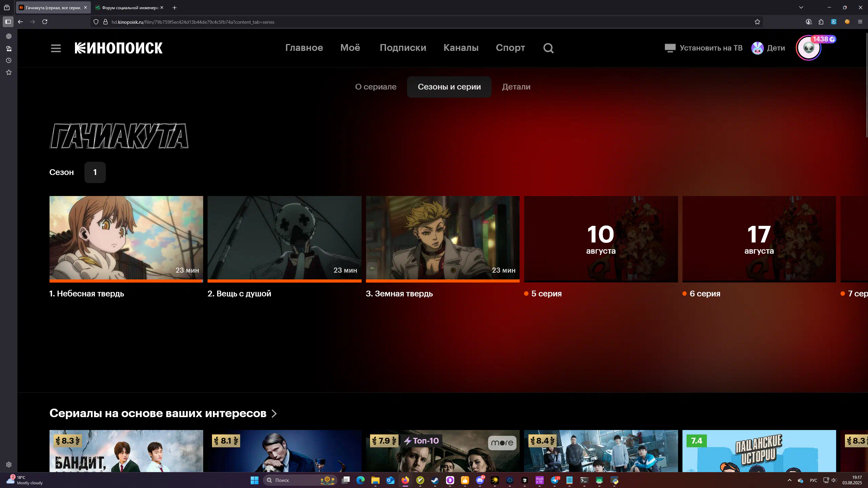
Task: Switch to the О сериале tab
Action: [375, 87]
